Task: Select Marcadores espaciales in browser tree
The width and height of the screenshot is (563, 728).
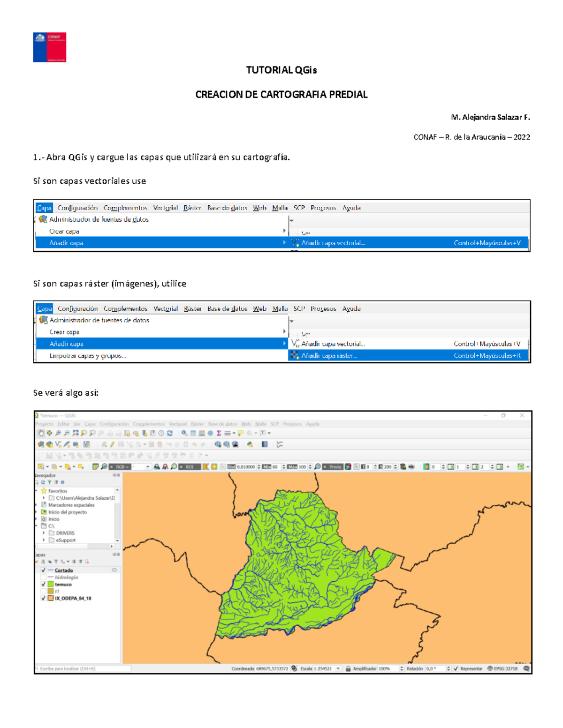Action: click(x=71, y=505)
